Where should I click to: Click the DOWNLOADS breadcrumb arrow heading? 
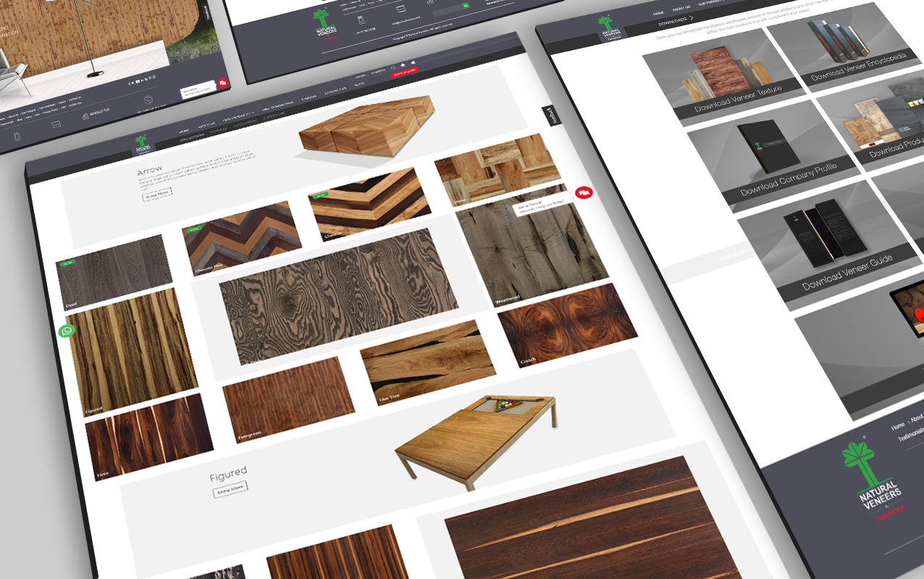(676, 20)
